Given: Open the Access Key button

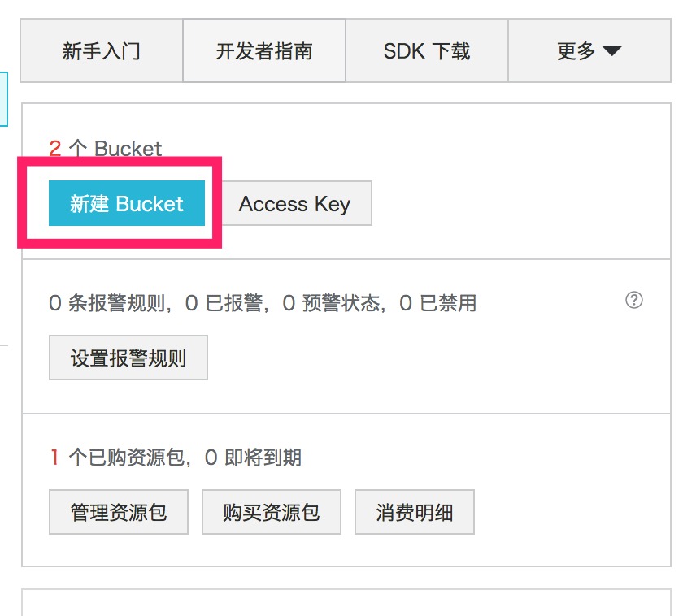Looking at the screenshot, I should click(294, 203).
